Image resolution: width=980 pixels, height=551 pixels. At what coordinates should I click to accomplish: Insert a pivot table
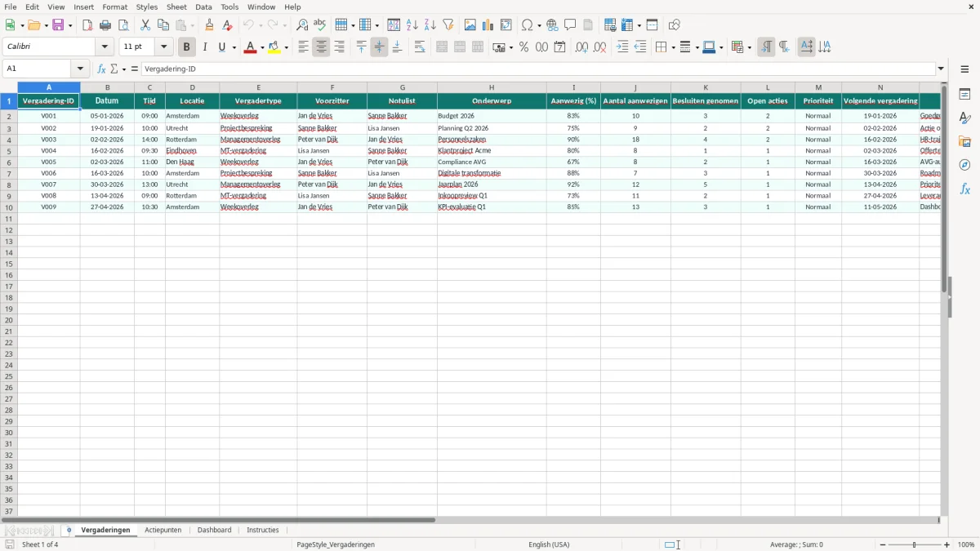tap(506, 25)
